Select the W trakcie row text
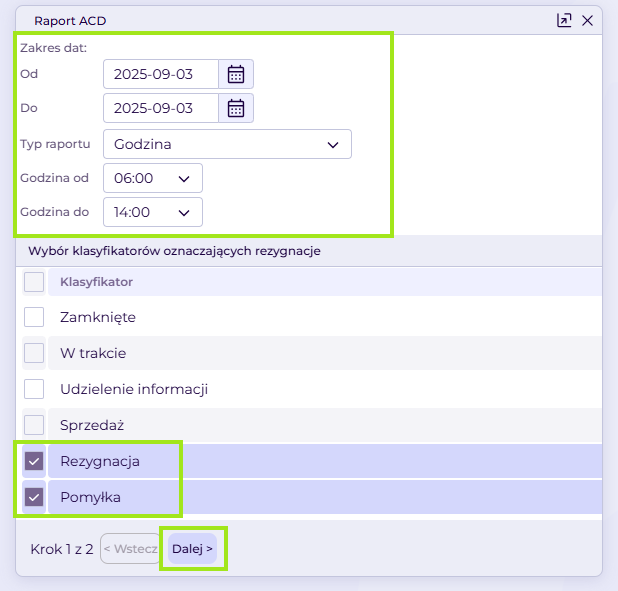 point(93,353)
